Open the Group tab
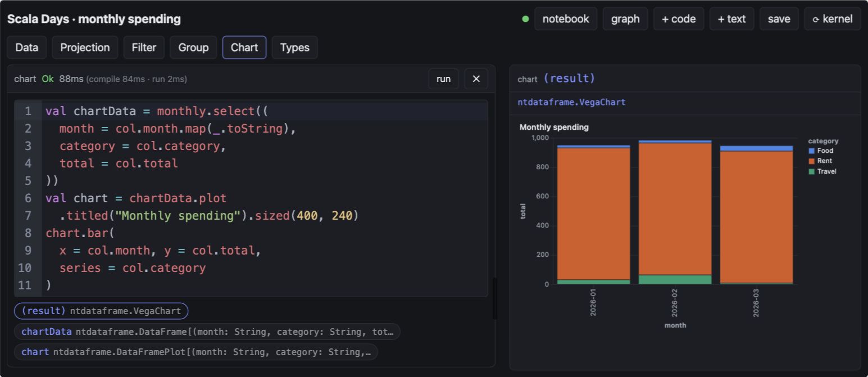868x377 pixels. point(193,47)
